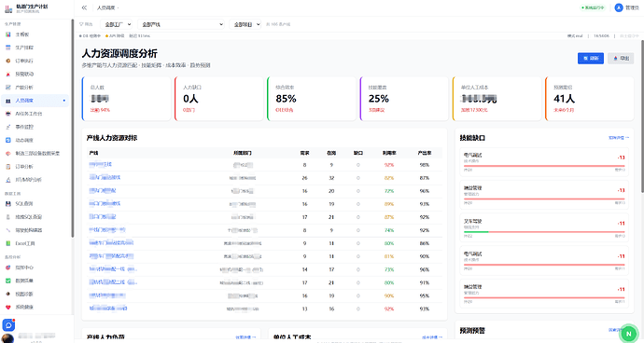Open the AI任务工作台 robot icon
Image resolution: width=644 pixels, height=343 pixels.
pyautogui.click(x=7, y=114)
